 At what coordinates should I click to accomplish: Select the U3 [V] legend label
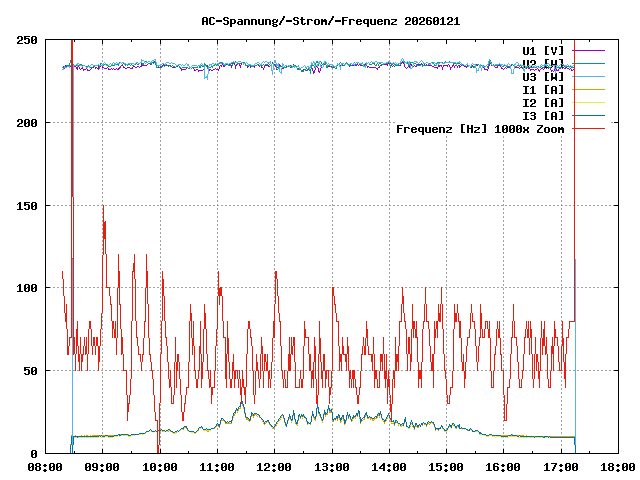tap(543, 76)
